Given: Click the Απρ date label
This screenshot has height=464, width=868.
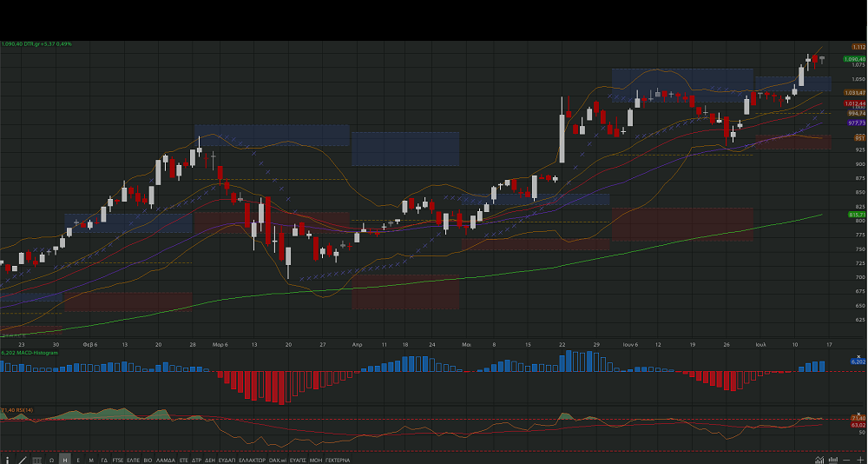Looking at the screenshot, I should [x=357, y=344].
